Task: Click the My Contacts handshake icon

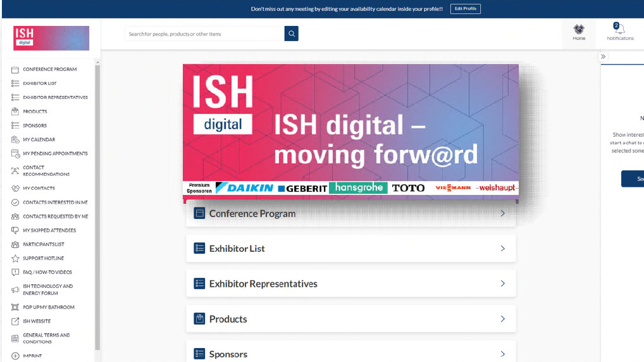Action: (x=15, y=188)
